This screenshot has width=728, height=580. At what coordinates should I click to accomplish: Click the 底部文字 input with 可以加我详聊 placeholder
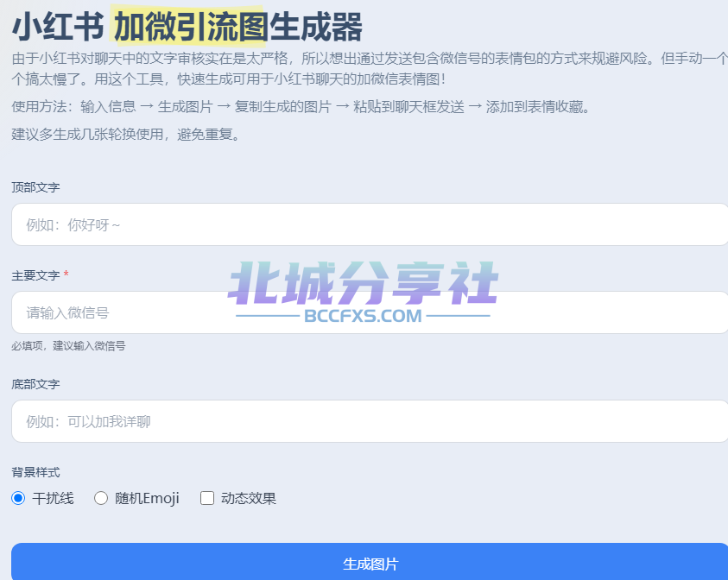[x=370, y=421]
